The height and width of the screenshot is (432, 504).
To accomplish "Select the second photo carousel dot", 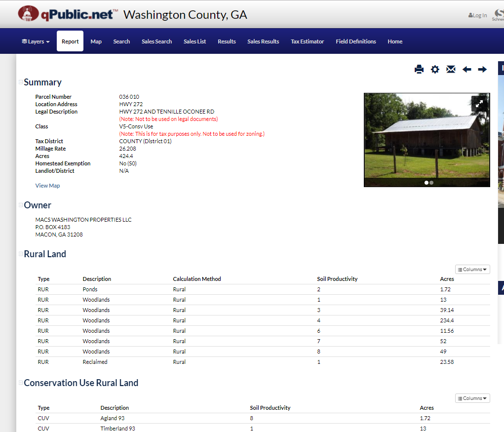I will 431,183.
